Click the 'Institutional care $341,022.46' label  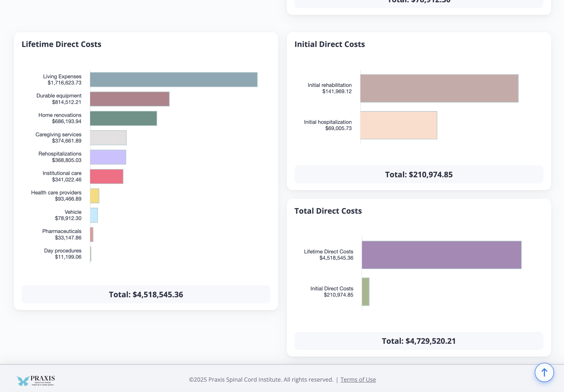pos(62,176)
